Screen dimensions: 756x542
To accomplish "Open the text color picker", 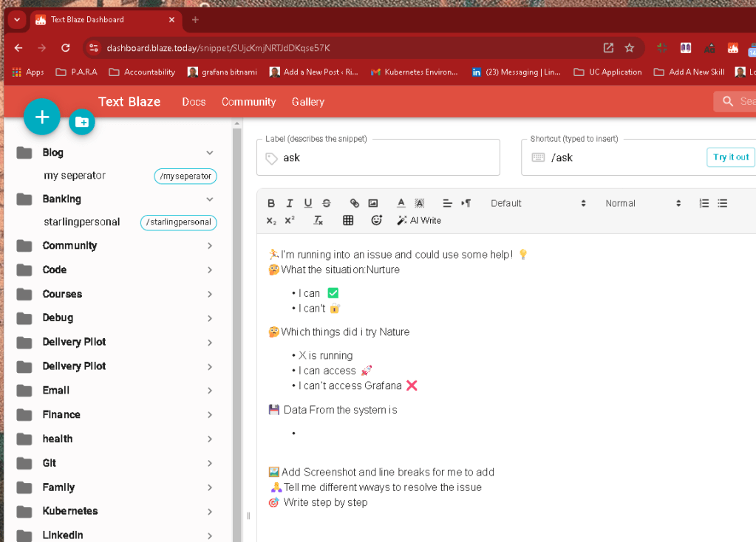I will coord(401,203).
